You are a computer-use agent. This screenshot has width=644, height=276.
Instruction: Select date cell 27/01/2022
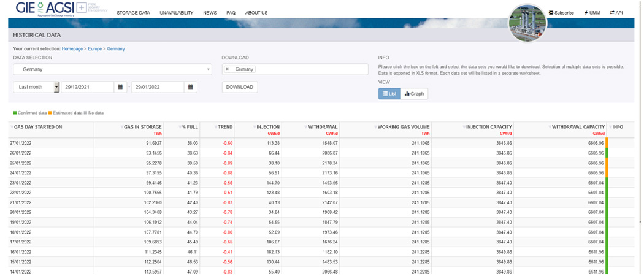point(21,143)
